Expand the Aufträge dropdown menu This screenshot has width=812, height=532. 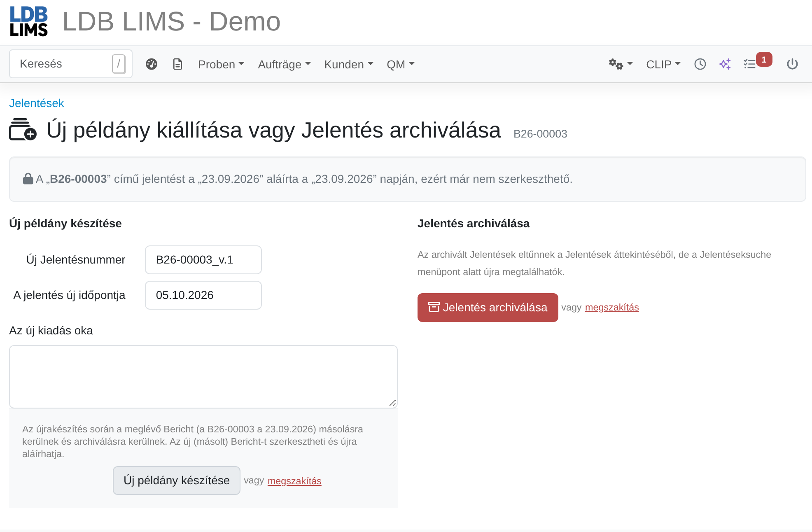284,64
